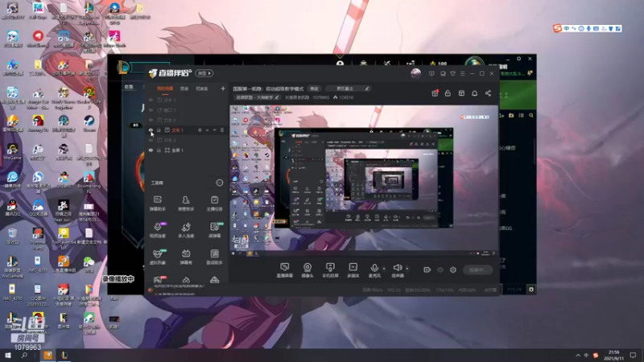Open the feedback bubble icon in title bar

(431, 73)
